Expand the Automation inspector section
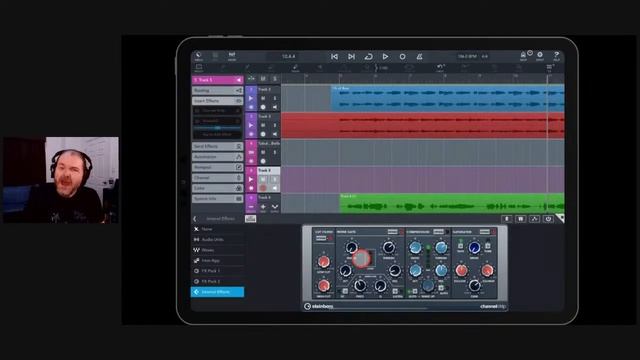This screenshot has width=640, height=360. pyautogui.click(x=218, y=157)
